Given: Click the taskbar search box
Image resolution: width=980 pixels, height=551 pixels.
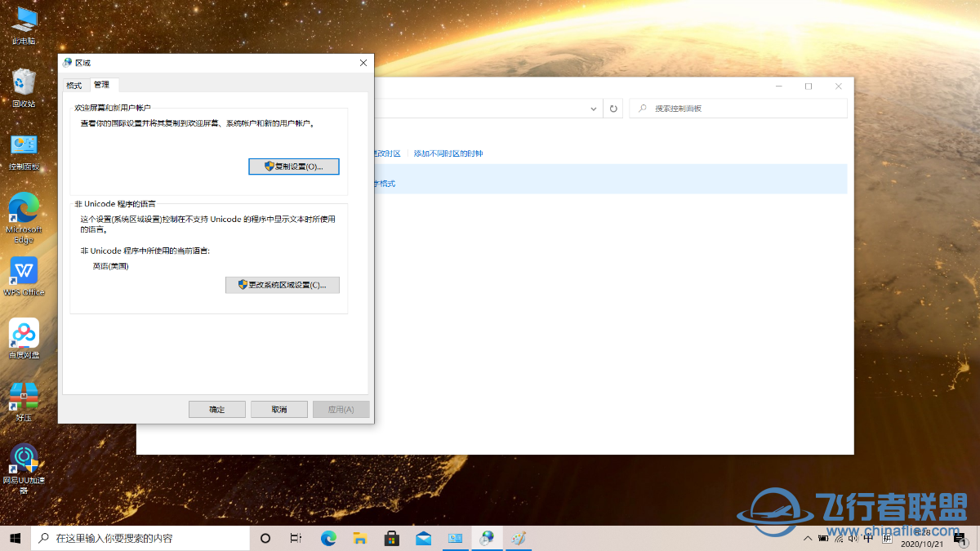Looking at the screenshot, I should 140,538.
